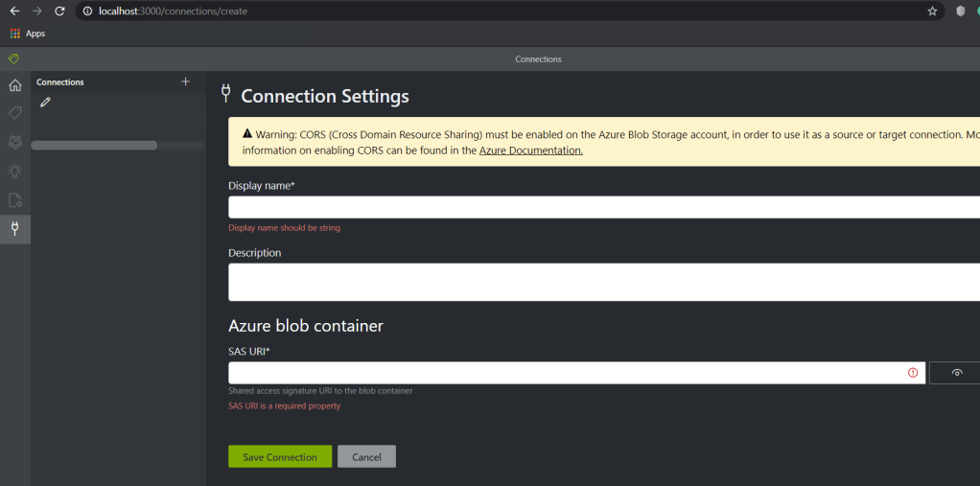Click the plus icon to add connection
980x486 pixels.
[186, 81]
